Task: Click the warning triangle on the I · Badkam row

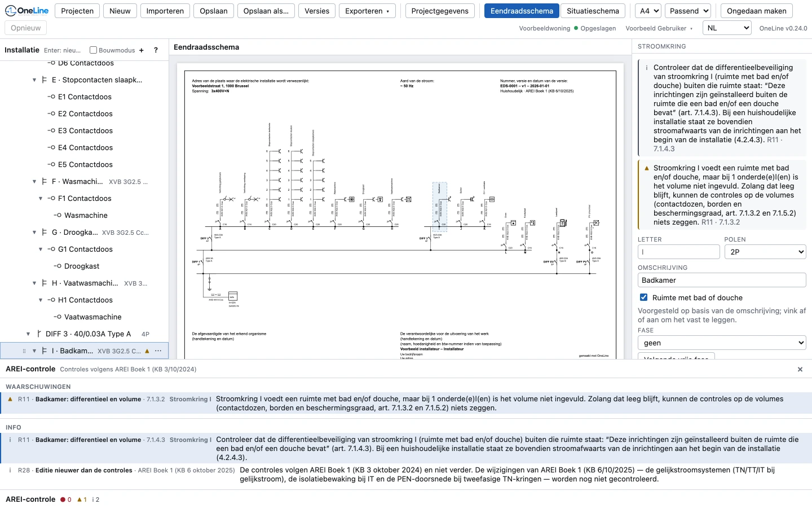Action: (x=147, y=351)
